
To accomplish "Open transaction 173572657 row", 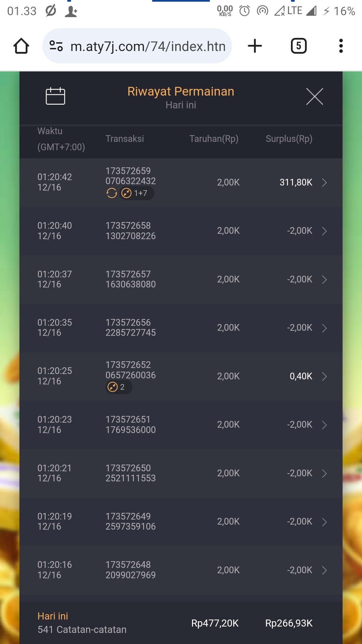I will 181,279.
